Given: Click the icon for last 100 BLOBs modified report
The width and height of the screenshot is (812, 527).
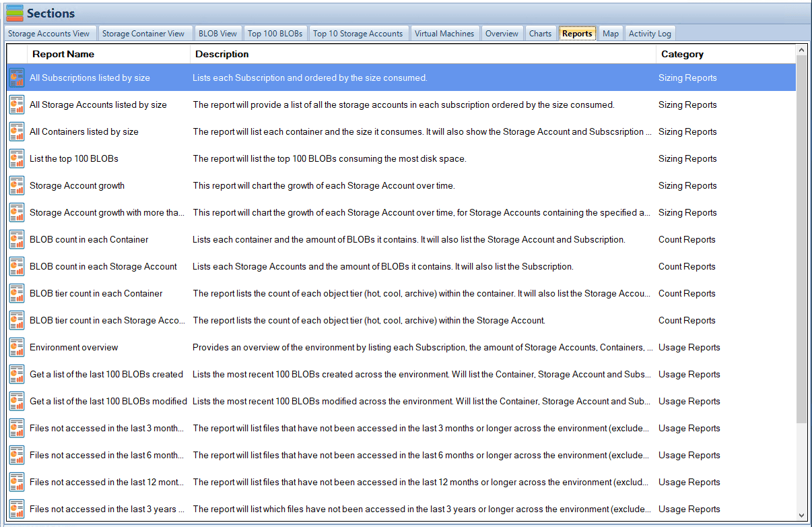Looking at the screenshot, I should pos(17,402).
